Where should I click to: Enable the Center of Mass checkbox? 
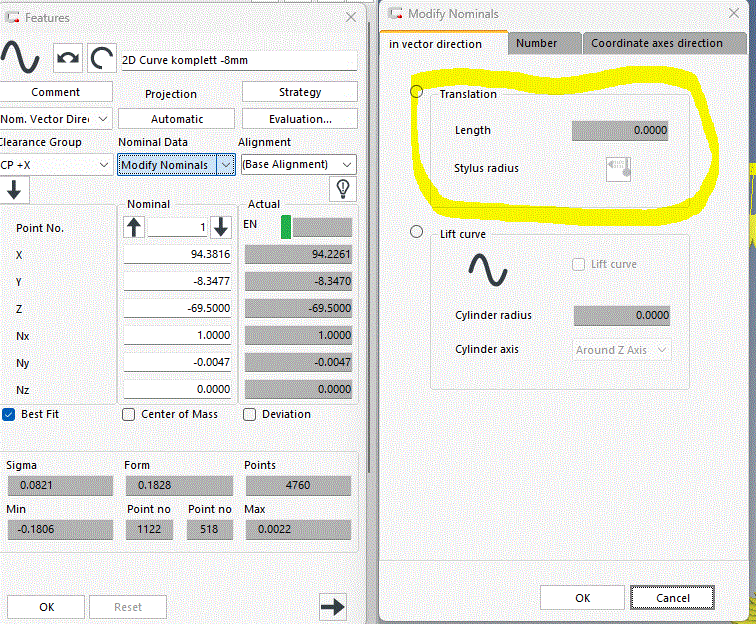(x=128, y=414)
